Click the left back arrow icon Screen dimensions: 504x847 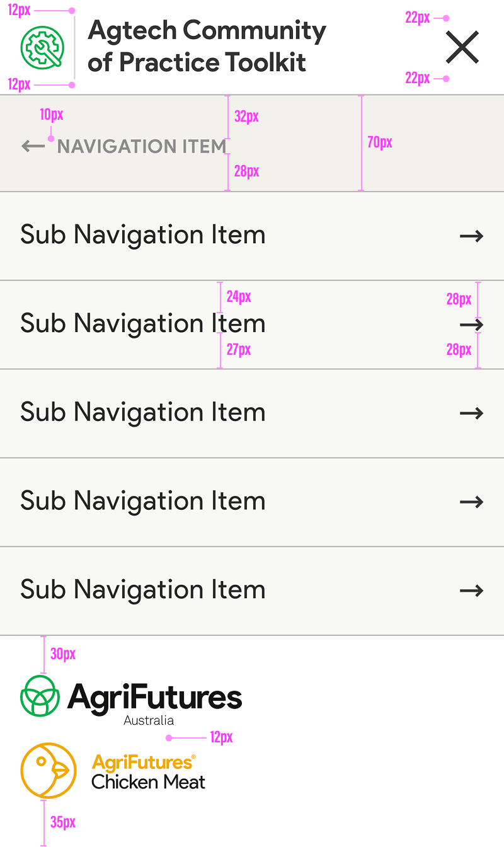coord(33,147)
